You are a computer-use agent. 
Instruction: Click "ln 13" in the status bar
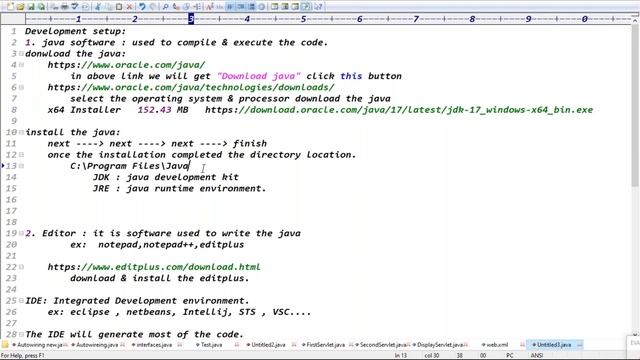401,356
